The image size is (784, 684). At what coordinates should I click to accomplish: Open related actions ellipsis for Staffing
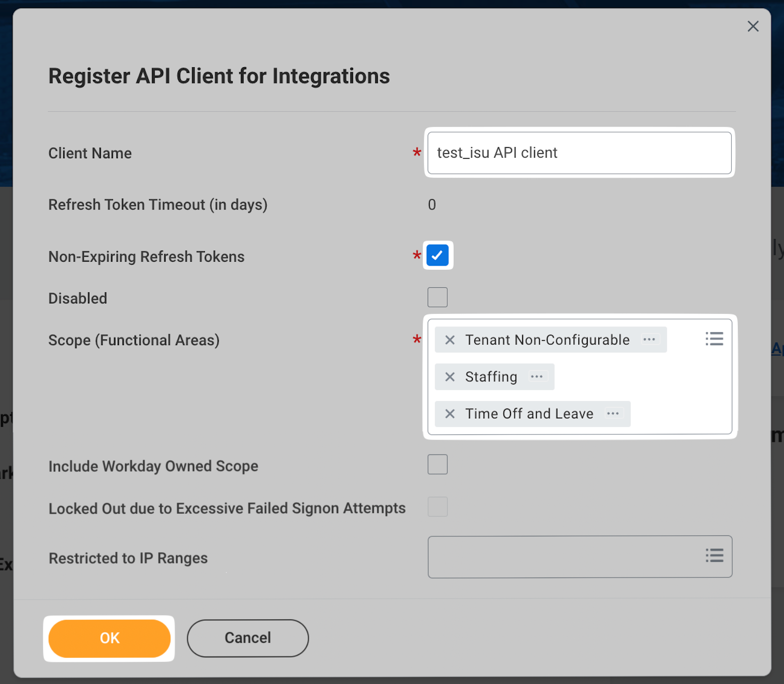(x=537, y=377)
